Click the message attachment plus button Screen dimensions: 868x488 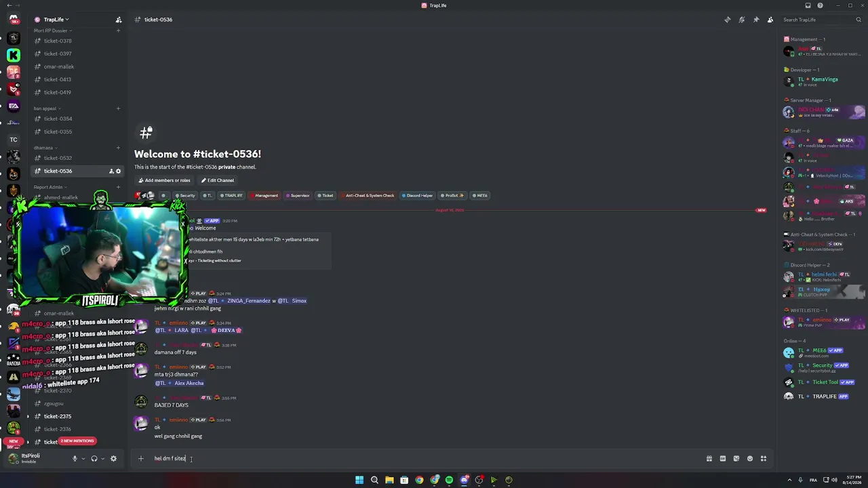coord(141,459)
